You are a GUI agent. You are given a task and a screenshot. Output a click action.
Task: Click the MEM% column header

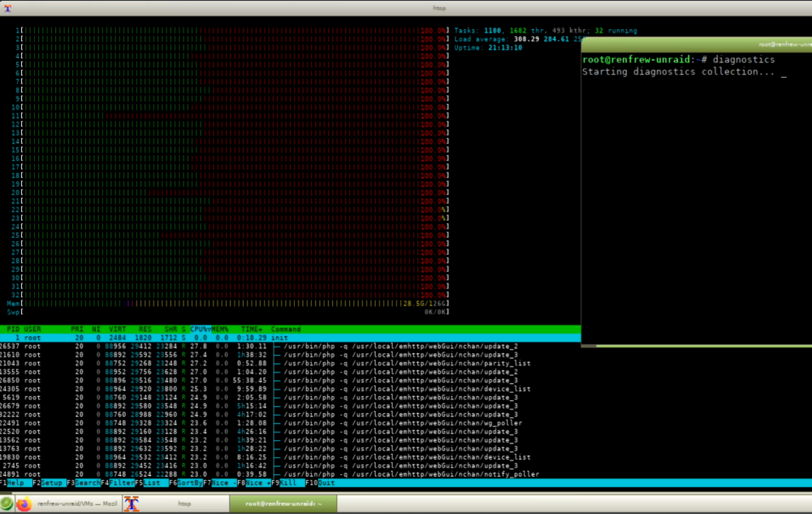tap(219, 329)
